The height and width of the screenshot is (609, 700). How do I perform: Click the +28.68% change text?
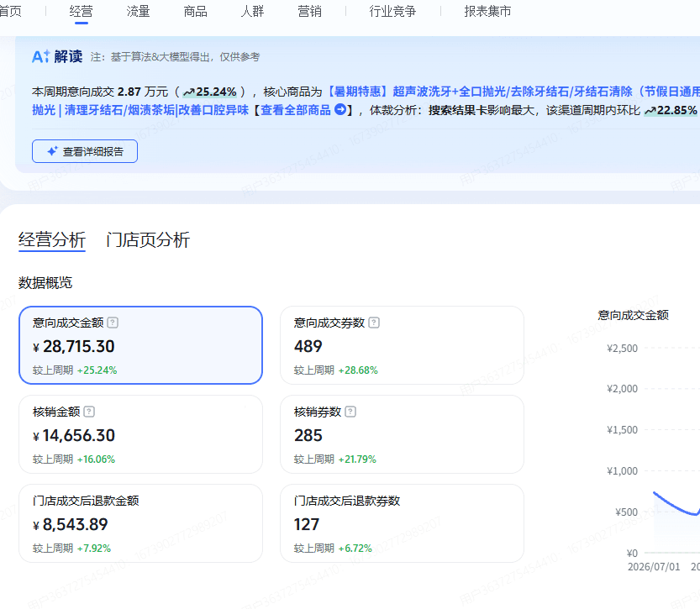click(358, 370)
